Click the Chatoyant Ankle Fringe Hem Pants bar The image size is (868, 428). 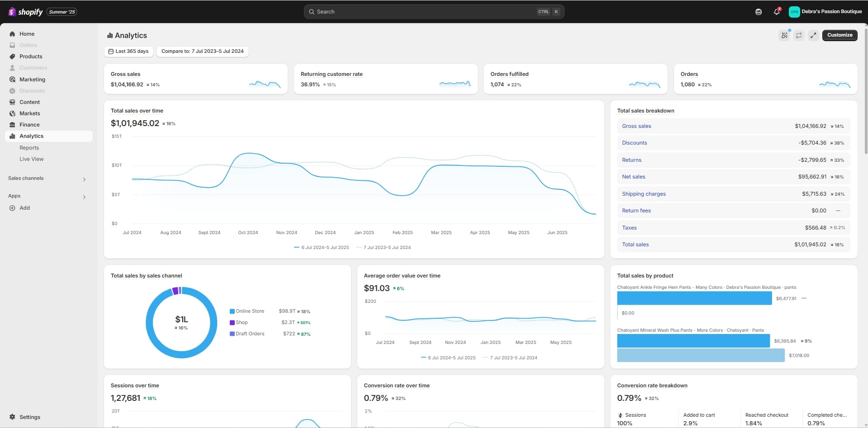(x=694, y=298)
